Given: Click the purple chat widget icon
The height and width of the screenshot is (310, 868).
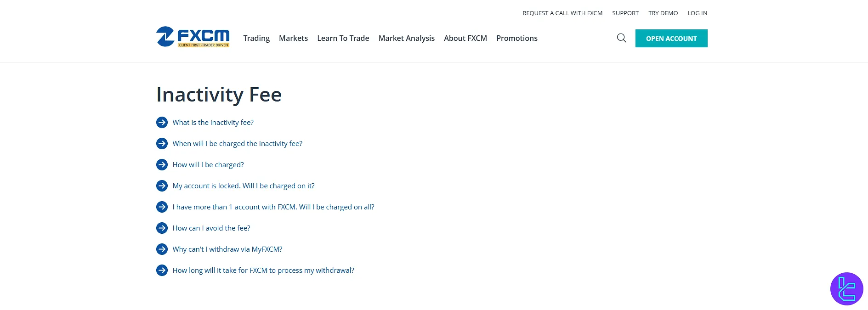Looking at the screenshot, I should 846,289.
